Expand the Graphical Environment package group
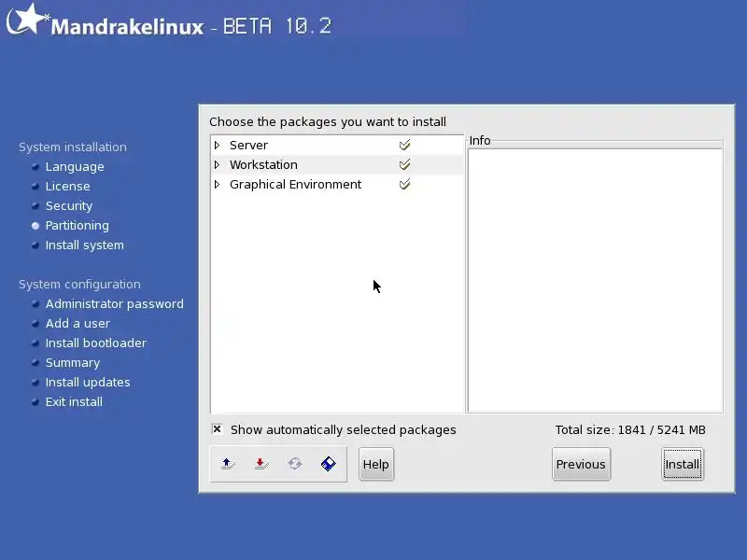Screen dimensions: 747x560 pyautogui.click(x=218, y=184)
